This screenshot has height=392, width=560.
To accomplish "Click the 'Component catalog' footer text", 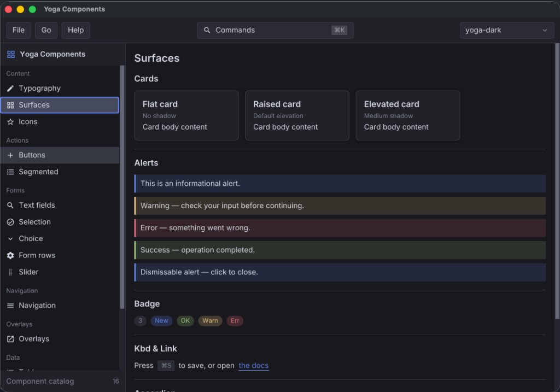I will point(40,381).
